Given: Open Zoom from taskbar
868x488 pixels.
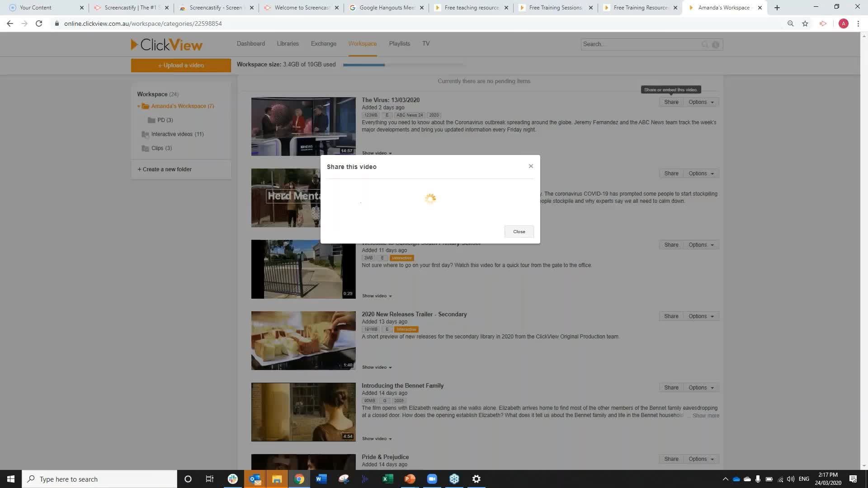Looking at the screenshot, I should pyautogui.click(x=432, y=479).
